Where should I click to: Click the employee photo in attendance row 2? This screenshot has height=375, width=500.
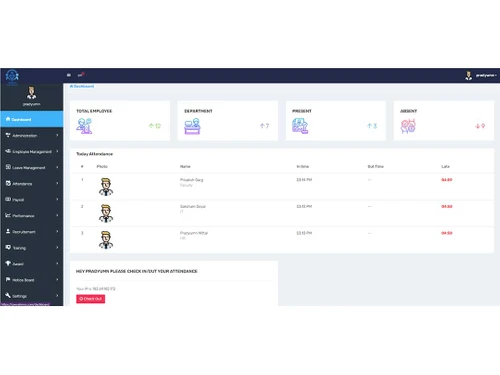pos(106,213)
